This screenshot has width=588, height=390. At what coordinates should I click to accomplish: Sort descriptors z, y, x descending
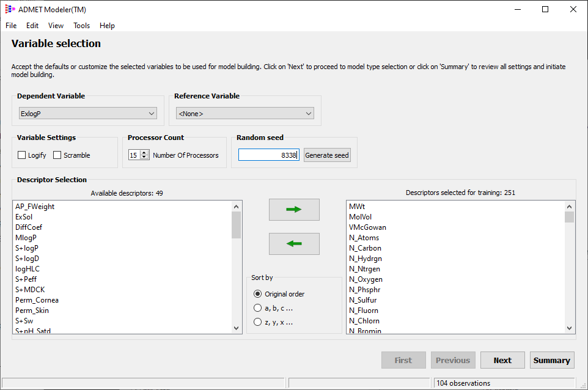[x=257, y=322]
